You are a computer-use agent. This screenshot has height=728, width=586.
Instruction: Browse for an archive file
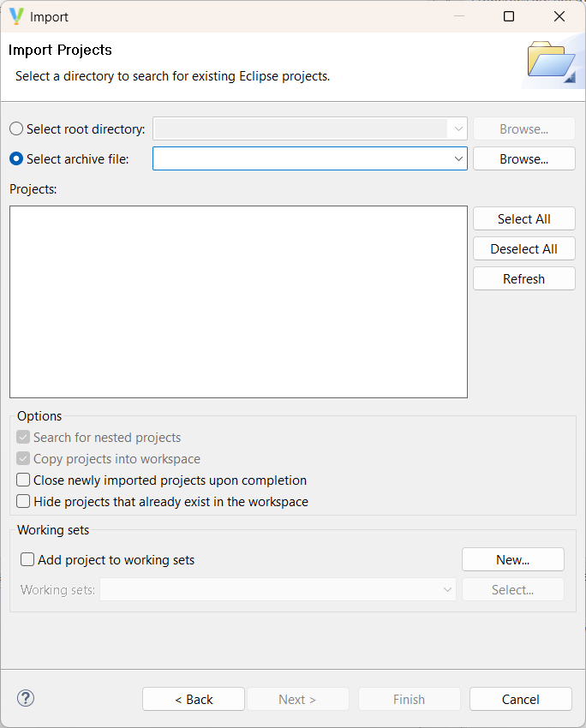click(523, 158)
